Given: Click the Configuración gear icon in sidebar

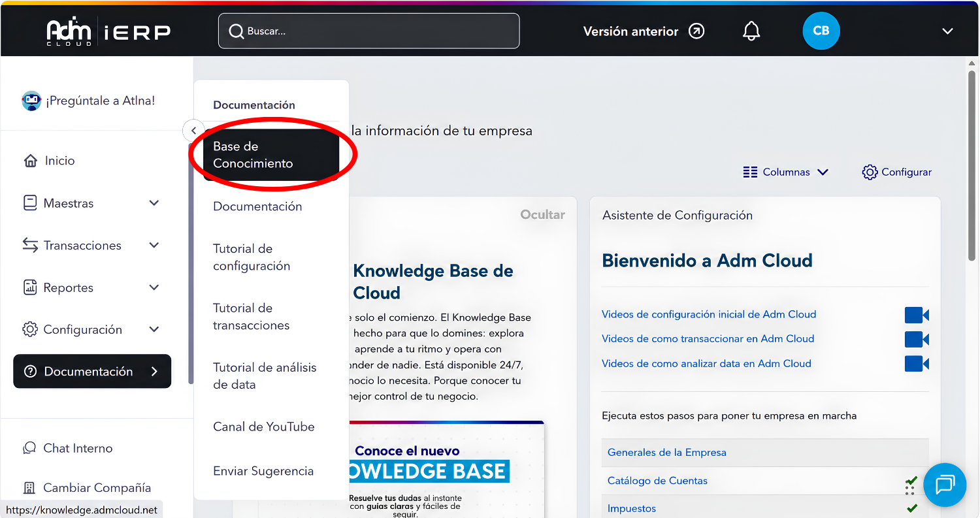Looking at the screenshot, I should click(30, 329).
